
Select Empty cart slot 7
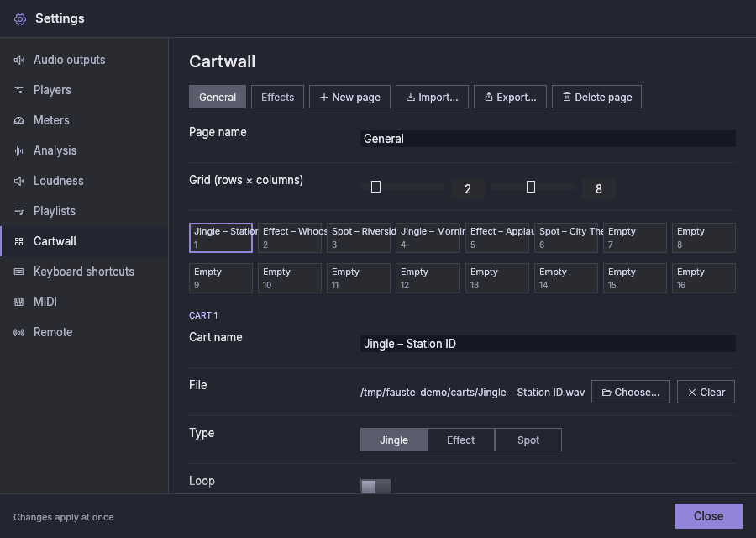pyautogui.click(x=635, y=238)
